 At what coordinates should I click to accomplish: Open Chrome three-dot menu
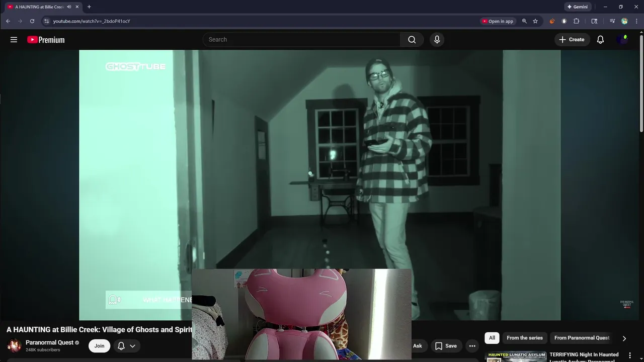[x=637, y=21]
